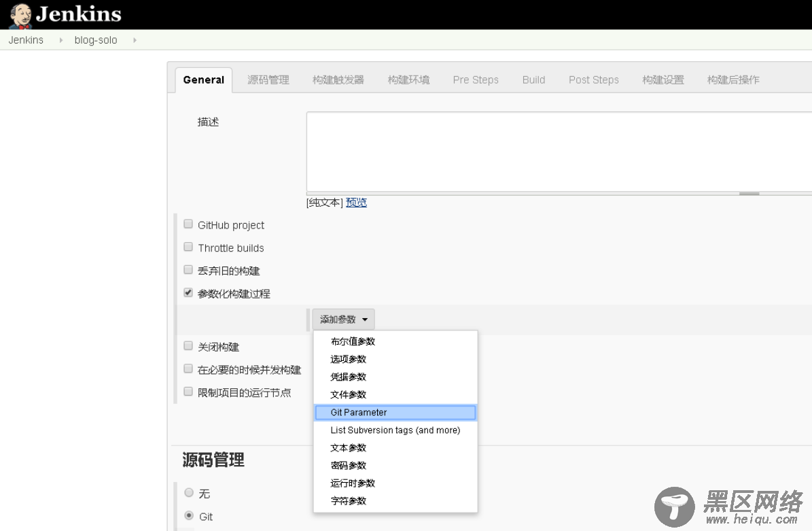812x531 pixels.
Task: Select the 无 source control radio button
Action: point(189,493)
